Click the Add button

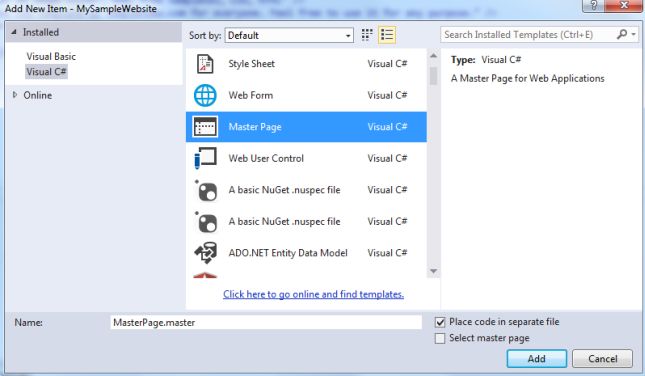[x=537, y=359]
